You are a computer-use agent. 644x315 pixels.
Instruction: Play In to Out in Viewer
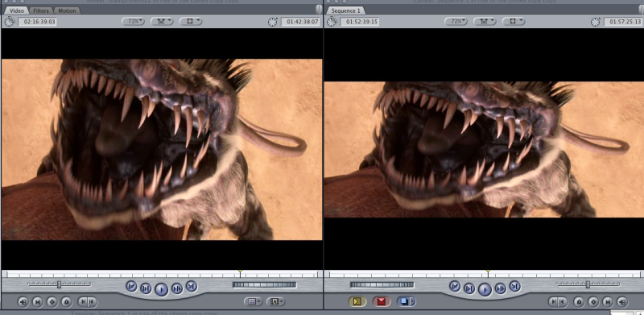click(x=146, y=288)
